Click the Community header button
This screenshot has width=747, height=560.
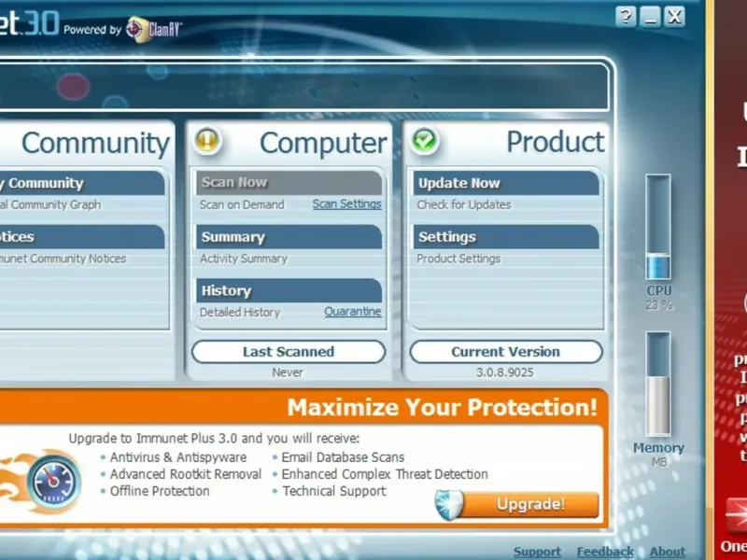point(82,183)
